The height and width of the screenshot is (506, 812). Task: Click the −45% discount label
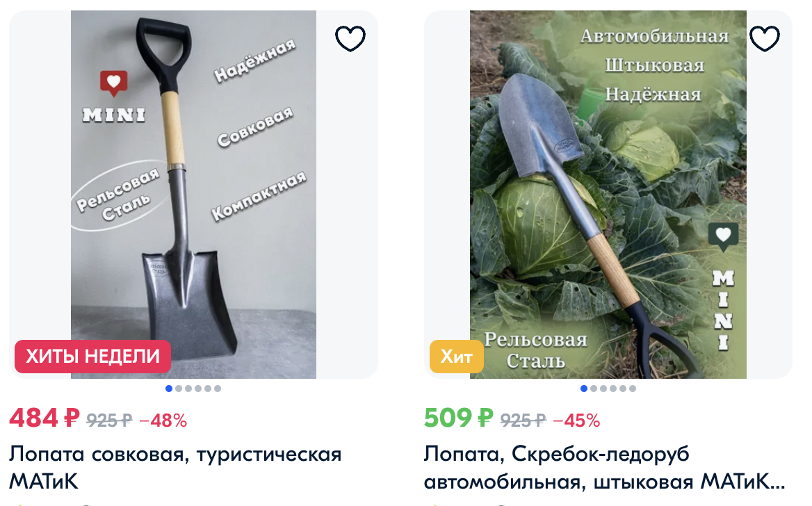coord(576,420)
